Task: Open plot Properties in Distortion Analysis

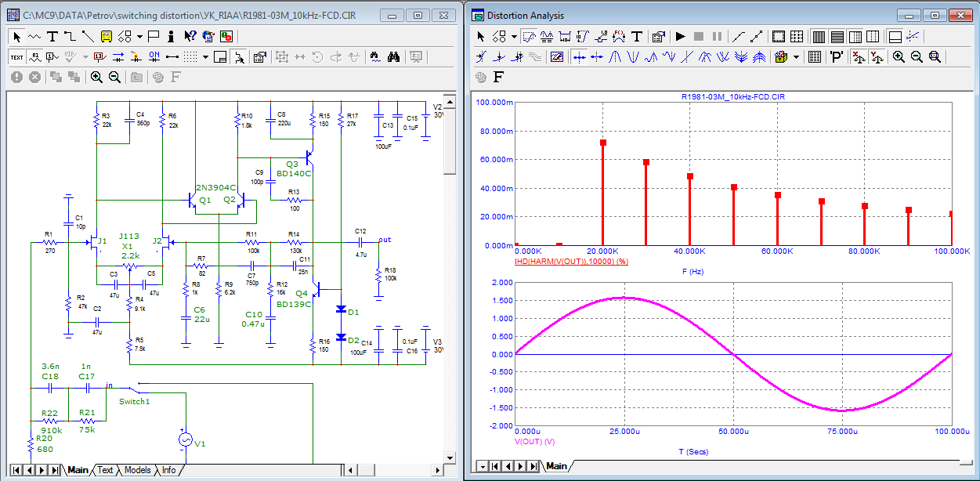Action: 658,36
